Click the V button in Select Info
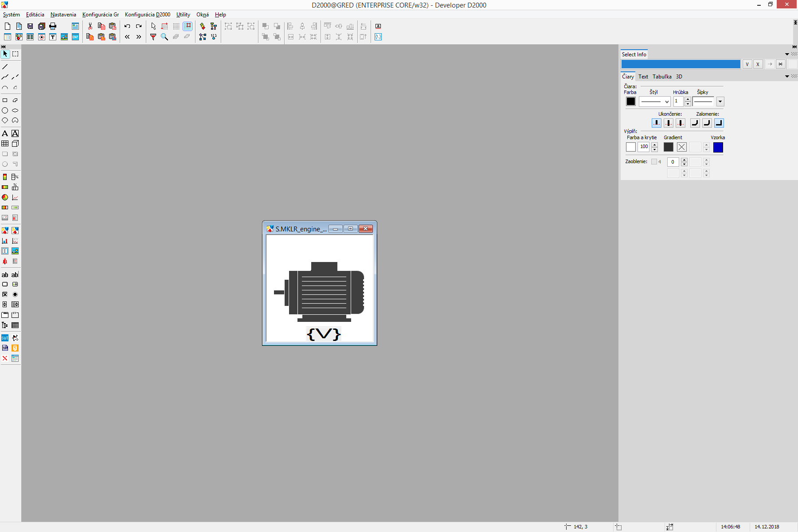The width and height of the screenshot is (798, 532). click(x=747, y=64)
